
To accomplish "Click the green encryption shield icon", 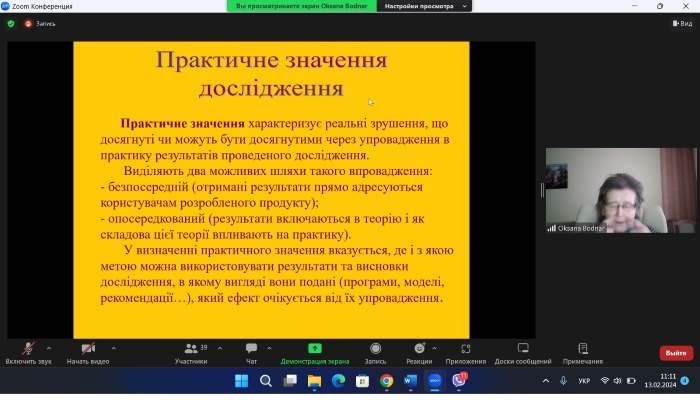I will [x=11, y=23].
